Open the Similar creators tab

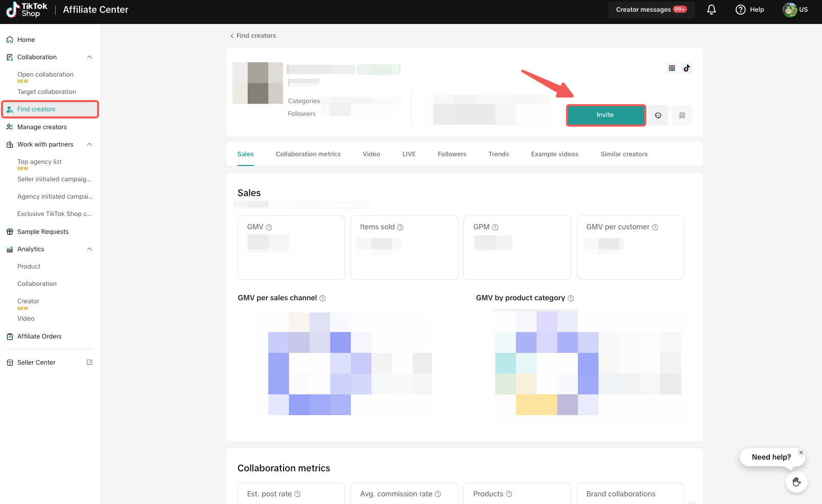coord(624,154)
